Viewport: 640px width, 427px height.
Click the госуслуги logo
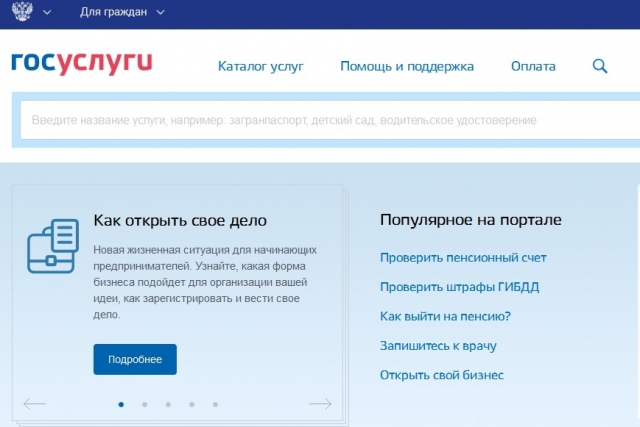[x=82, y=63]
